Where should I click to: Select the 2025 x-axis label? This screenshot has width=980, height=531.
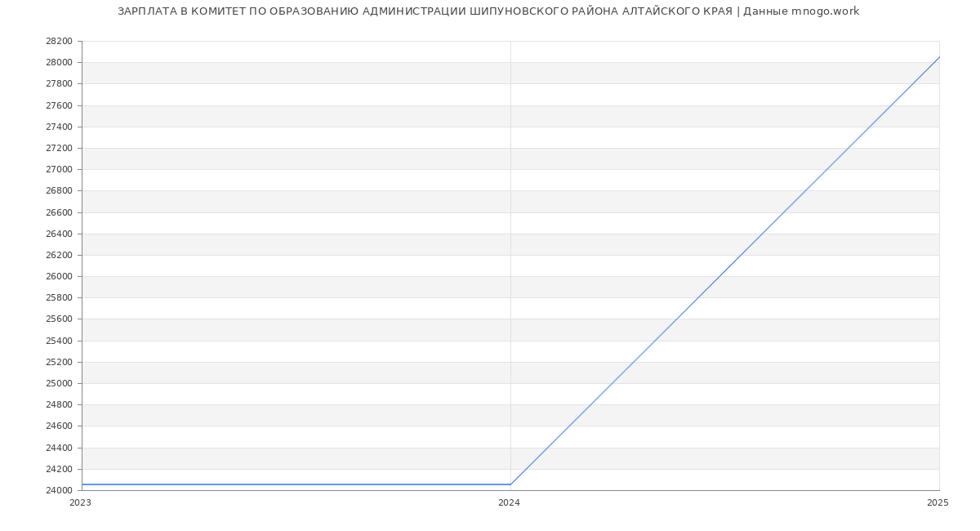coord(938,503)
